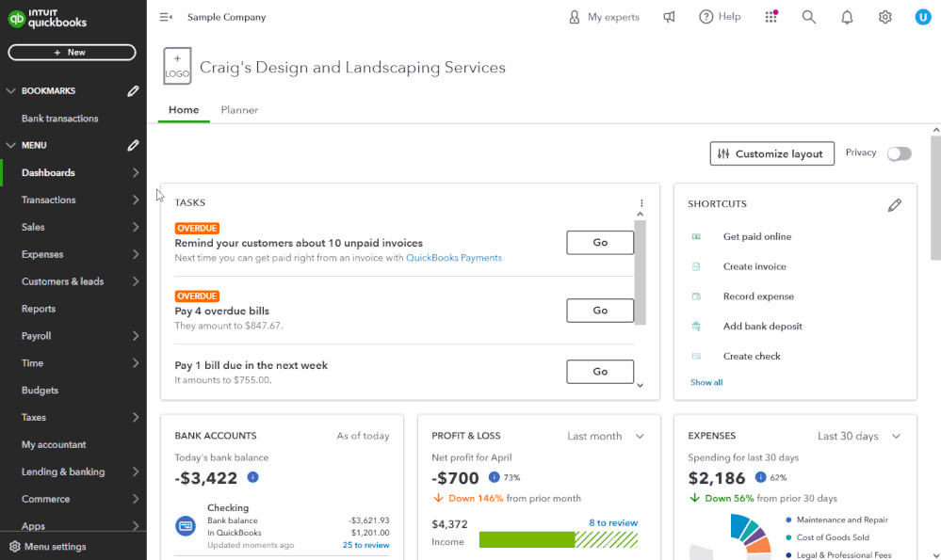Click the green Income progress bar
Image resolution: width=941 pixels, height=560 pixels.
click(527, 539)
